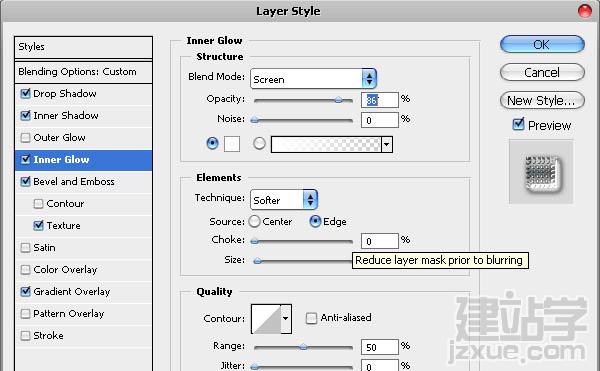Close the Layer Style dialog
The width and height of the screenshot is (600, 371).
click(x=585, y=11)
